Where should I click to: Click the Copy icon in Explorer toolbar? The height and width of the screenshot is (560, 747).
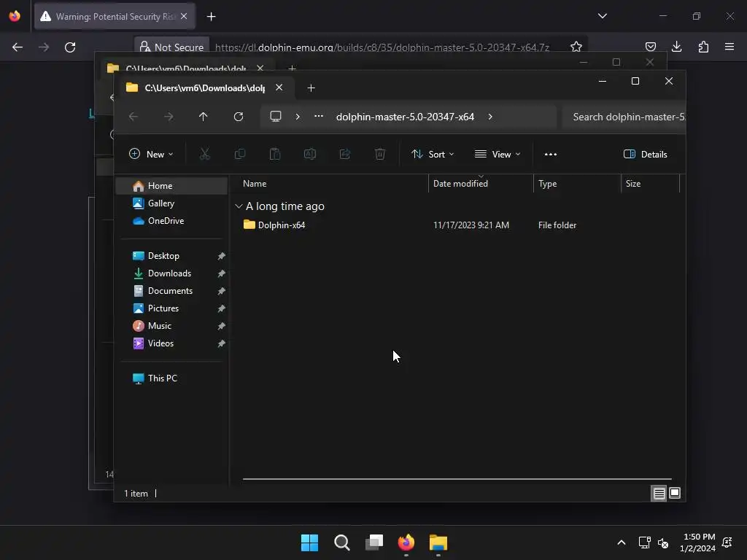pyautogui.click(x=239, y=154)
